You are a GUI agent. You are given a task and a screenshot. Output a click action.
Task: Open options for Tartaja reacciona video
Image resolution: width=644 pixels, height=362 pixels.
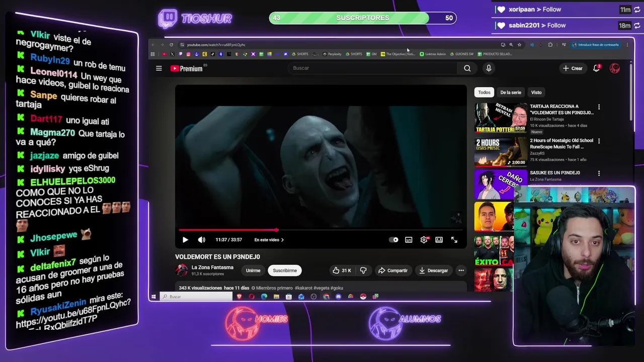pyautogui.click(x=599, y=107)
